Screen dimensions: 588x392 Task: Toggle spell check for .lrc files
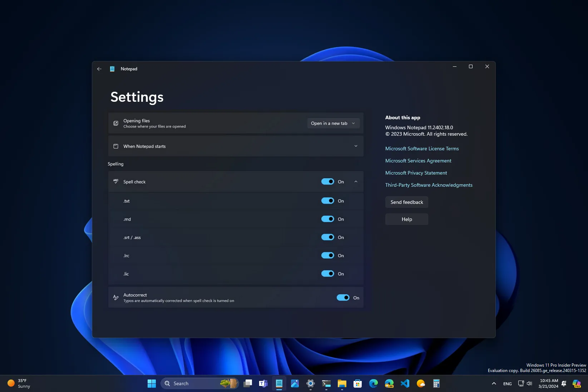click(327, 255)
